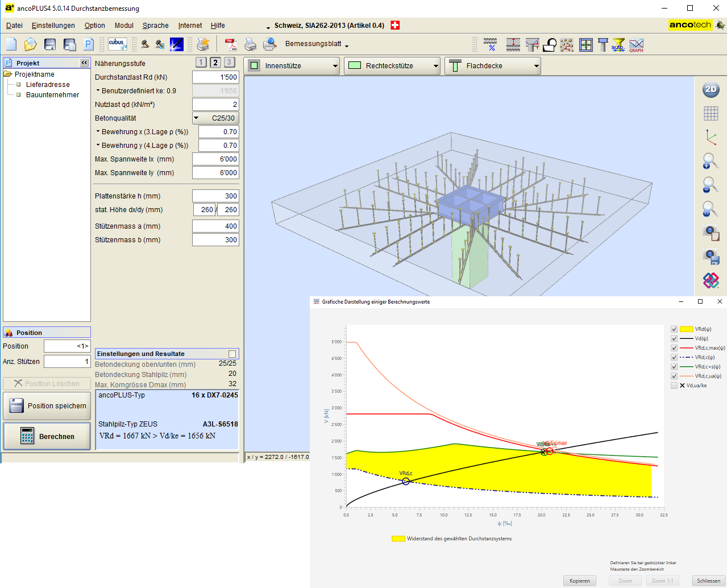Enable the Vd,ua/ke curve checkbox
The width and height of the screenshot is (727, 588).
click(x=674, y=386)
